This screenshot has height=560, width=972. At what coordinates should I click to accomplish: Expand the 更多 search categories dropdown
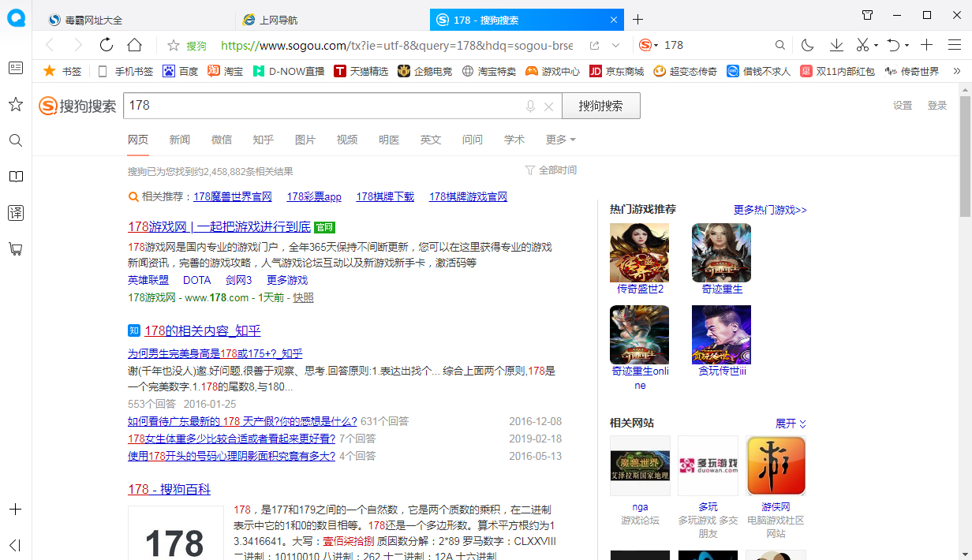pyautogui.click(x=559, y=140)
